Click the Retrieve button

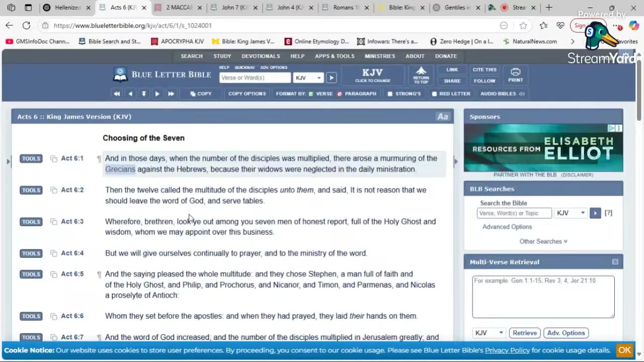point(525,333)
